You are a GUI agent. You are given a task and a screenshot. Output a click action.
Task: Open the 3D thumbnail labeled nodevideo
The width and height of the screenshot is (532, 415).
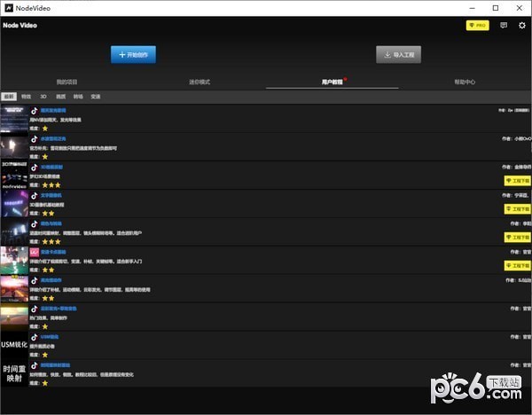[14, 175]
